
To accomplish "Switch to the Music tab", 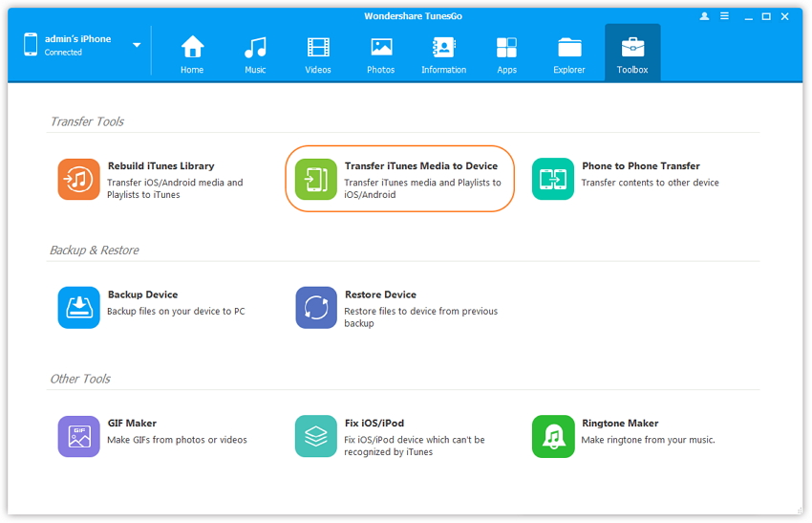I will pos(255,54).
